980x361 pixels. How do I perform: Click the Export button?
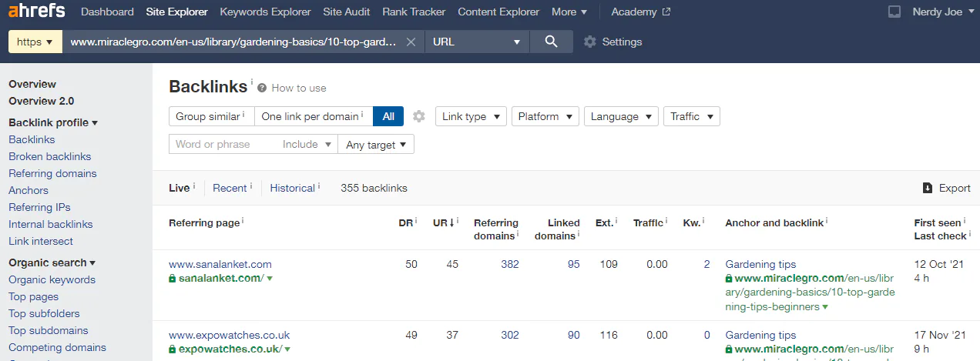[947, 188]
